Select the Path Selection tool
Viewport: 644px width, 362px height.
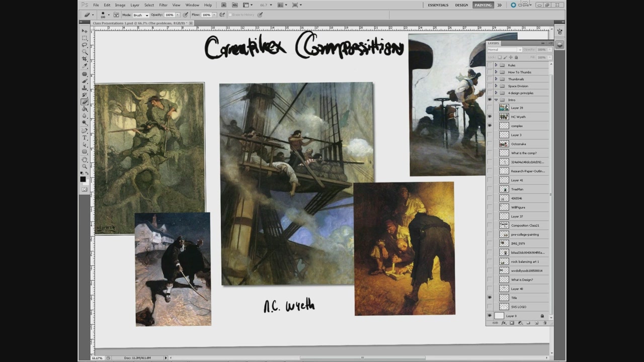point(85,144)
